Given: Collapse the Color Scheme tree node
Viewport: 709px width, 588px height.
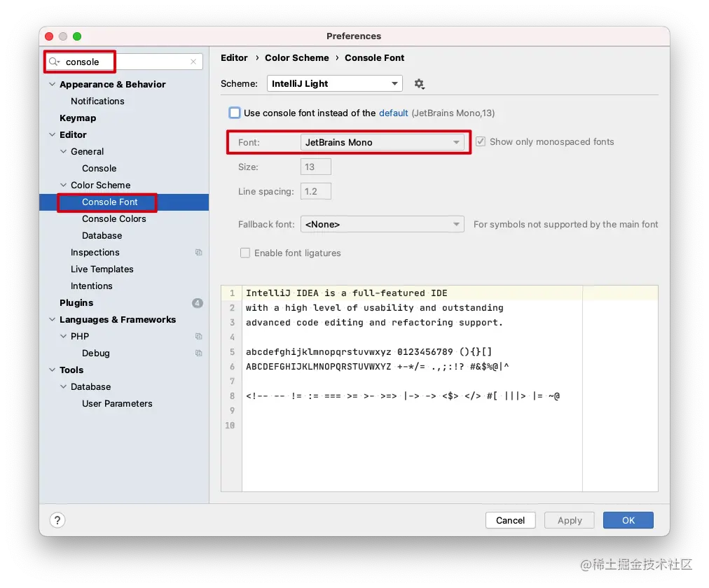Looking at the screenshot, I should pos(63,185).
